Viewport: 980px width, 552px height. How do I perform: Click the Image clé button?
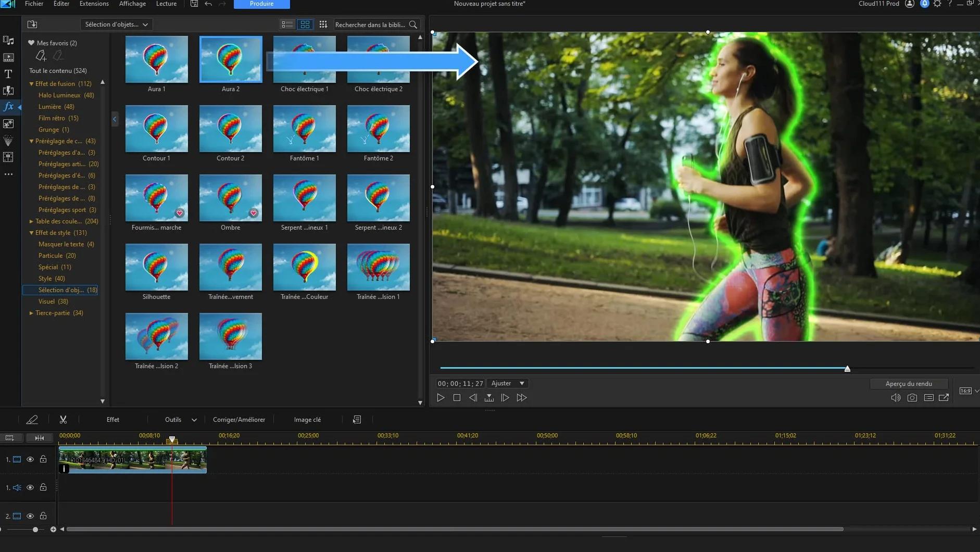(x=307, y=420)
